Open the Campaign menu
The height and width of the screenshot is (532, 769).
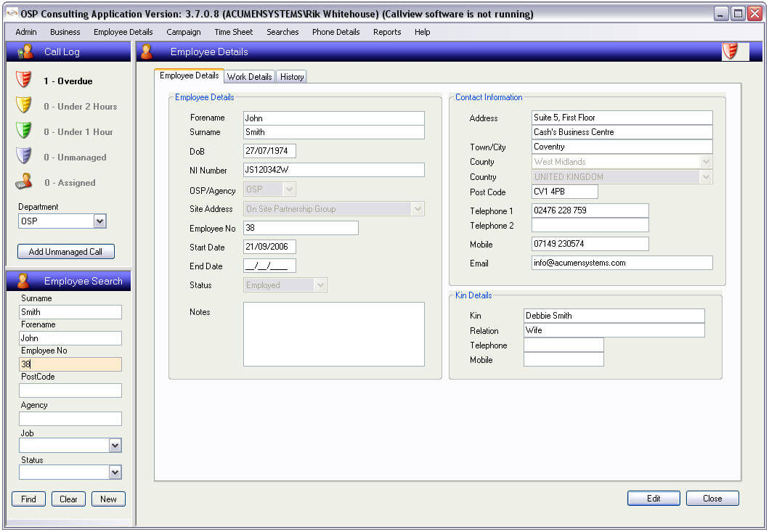(184, 32)
